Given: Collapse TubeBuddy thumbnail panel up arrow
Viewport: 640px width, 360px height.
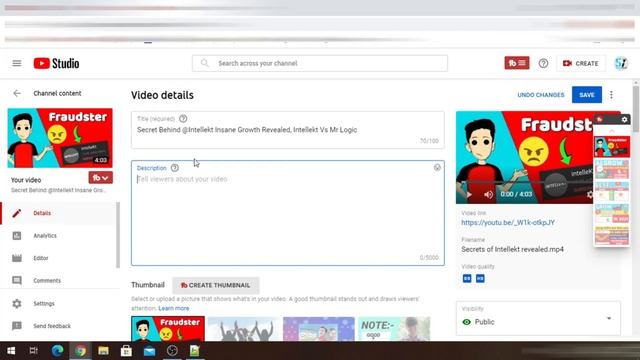Looking at the screenshot, I should tap(611, 131).
